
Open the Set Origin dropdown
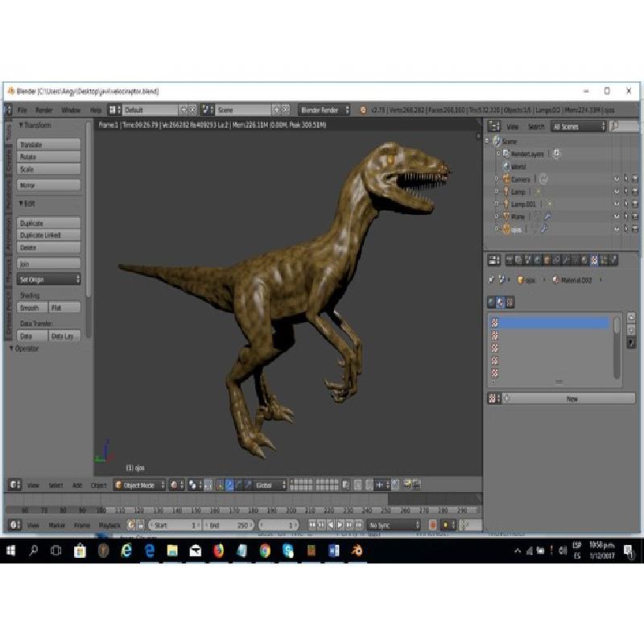tap(49, 279)
